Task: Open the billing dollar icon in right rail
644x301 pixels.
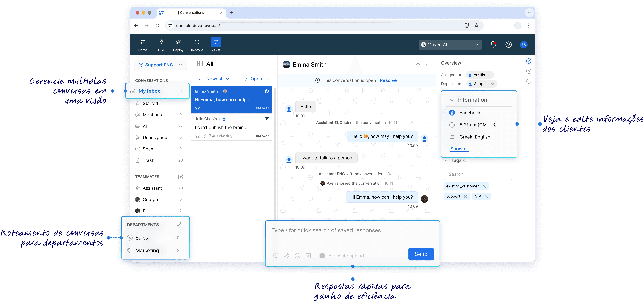Action: tap(529, 71)
